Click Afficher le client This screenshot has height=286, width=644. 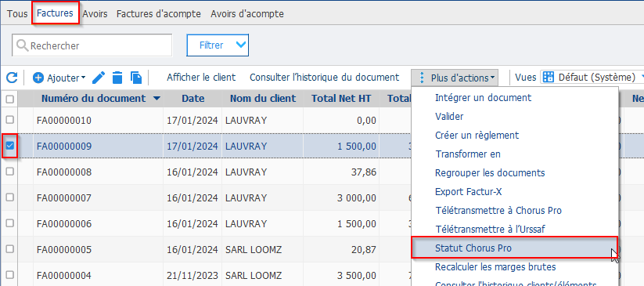tap(201, 78)
